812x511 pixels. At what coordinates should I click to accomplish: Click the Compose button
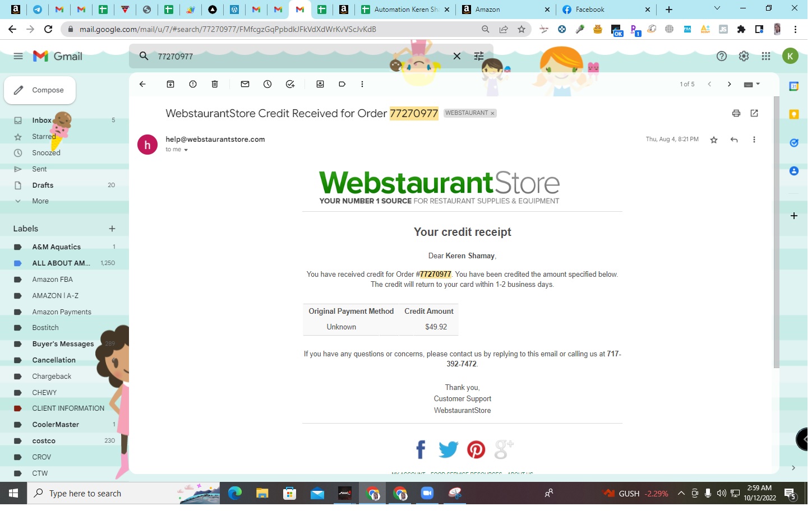[40, 91]
